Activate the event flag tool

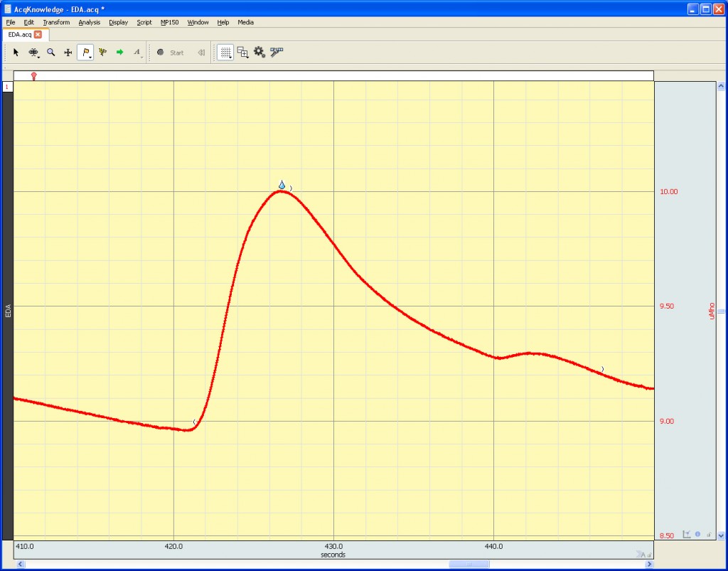pyautogui.click(x=85, y=52)
